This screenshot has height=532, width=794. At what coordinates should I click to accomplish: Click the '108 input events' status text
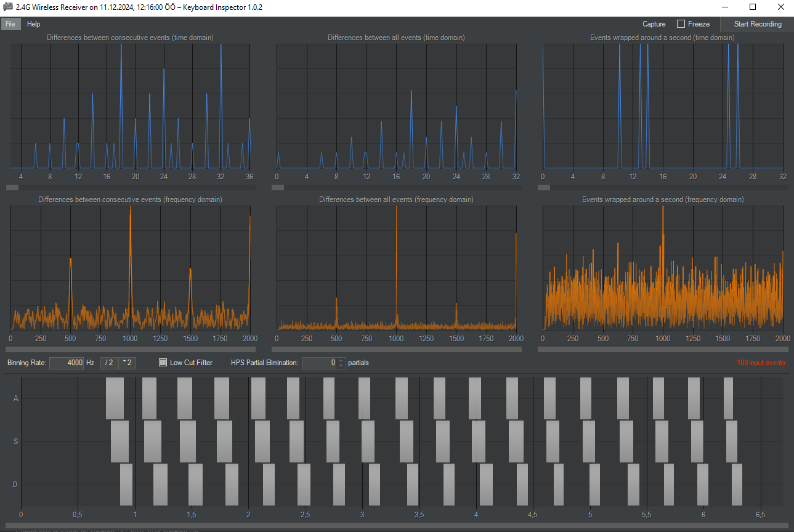coord(761,363)
